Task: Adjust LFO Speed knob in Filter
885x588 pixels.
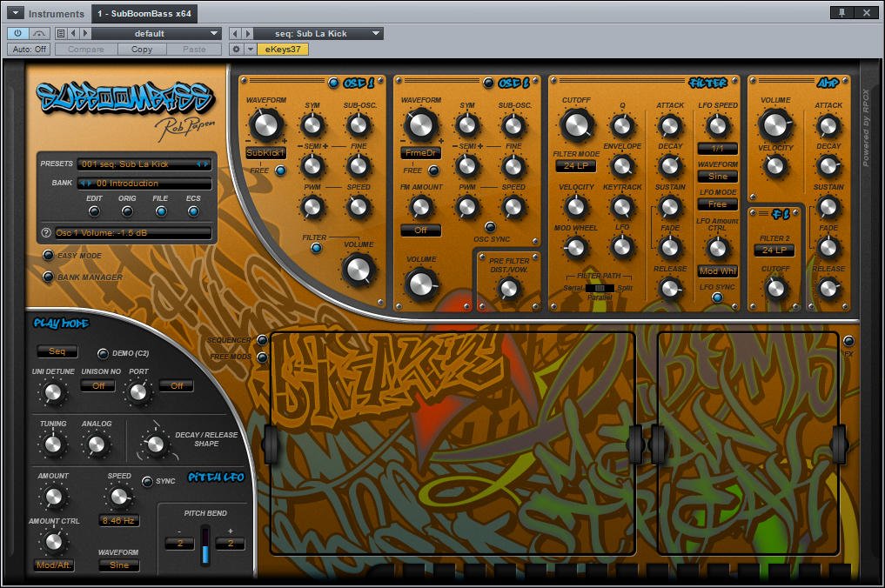Action: pos(717,125)
